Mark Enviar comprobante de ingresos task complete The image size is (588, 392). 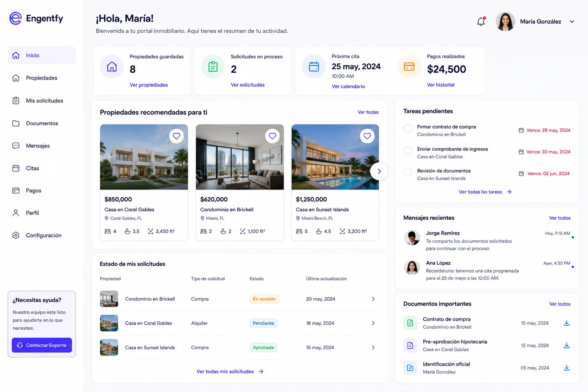pyautogui.click(x=407, y=150)
